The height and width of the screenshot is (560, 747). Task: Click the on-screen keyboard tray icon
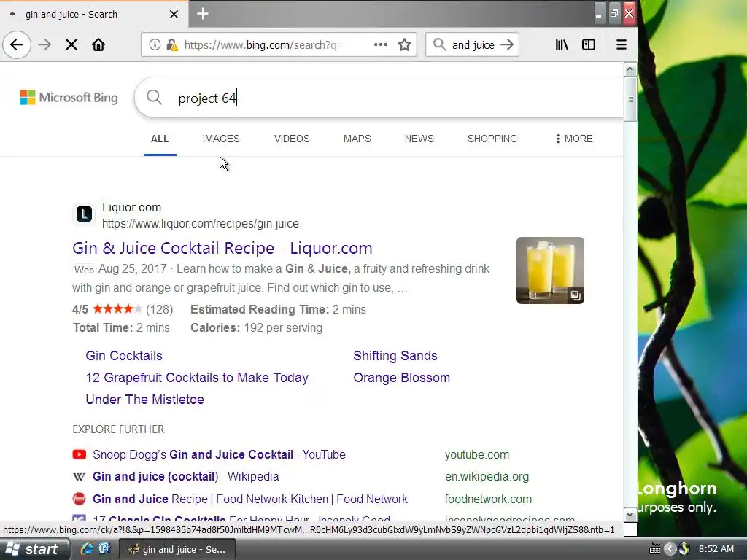tap(655, 549)
